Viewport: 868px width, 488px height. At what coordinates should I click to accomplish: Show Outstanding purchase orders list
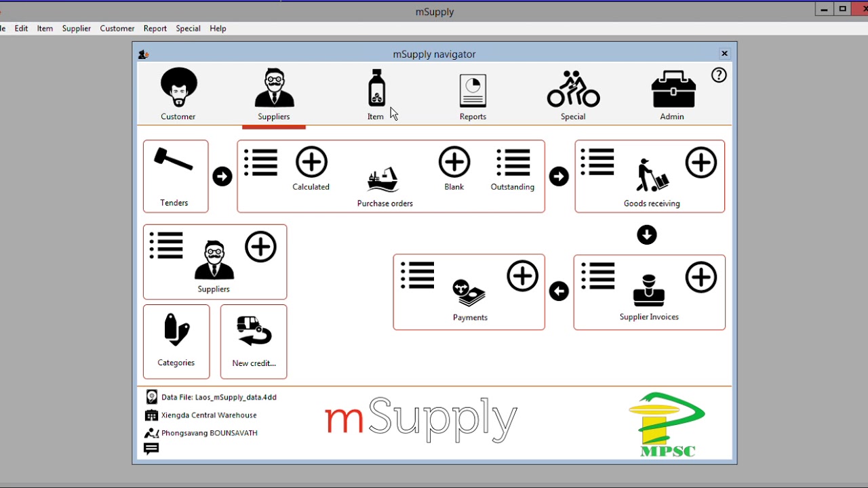click(513, 163)
